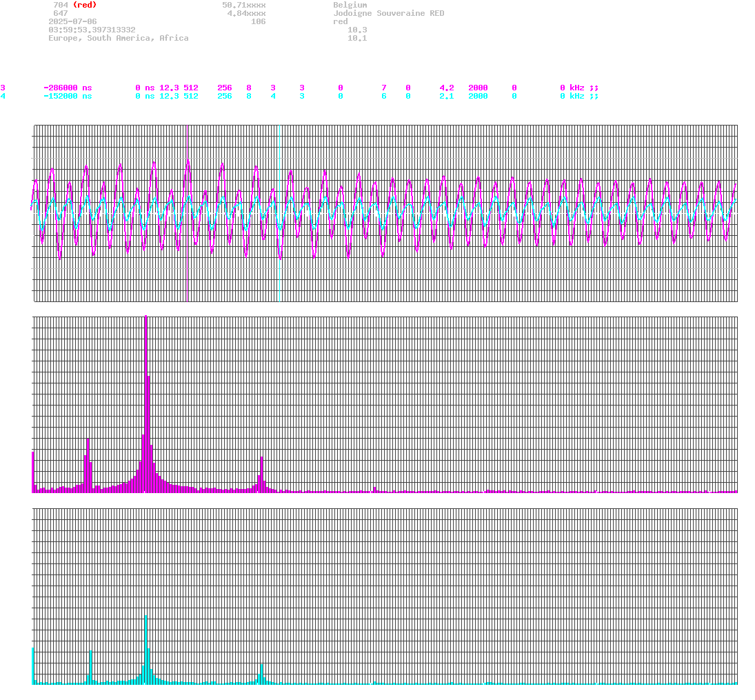This screenshot has width=755, height=700.
Task: Click the tallest cyan spectrum peak
Action: (146, 650)
